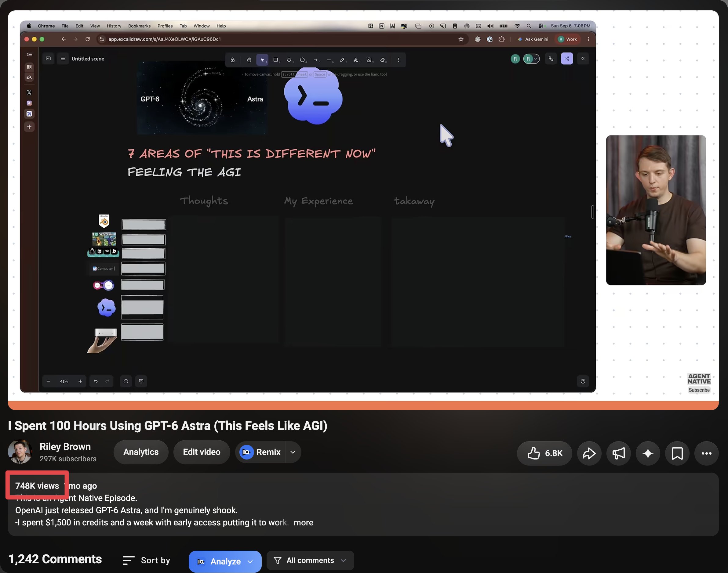Select the Diamond shape tool
The height and width of the screenshot is (573, 728).
(289, 60)
